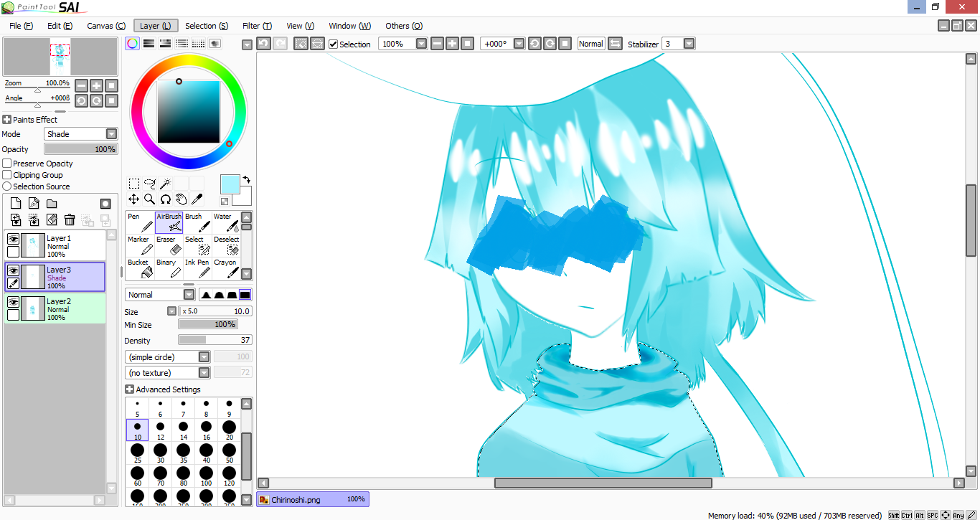Viewport: 980px width, 520px height.
Task: Pick the size 20 brush preset
Action: pyautogui.click(x=229, y=430)
